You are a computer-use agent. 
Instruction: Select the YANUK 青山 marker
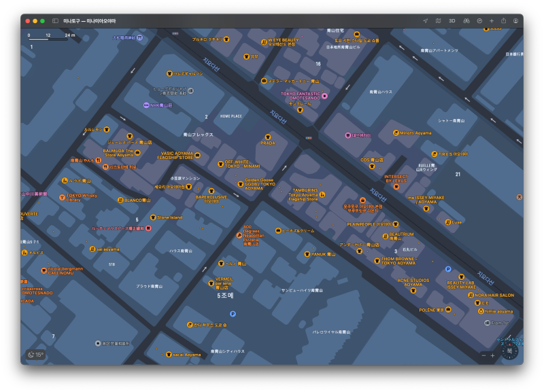tap(307, 254)
